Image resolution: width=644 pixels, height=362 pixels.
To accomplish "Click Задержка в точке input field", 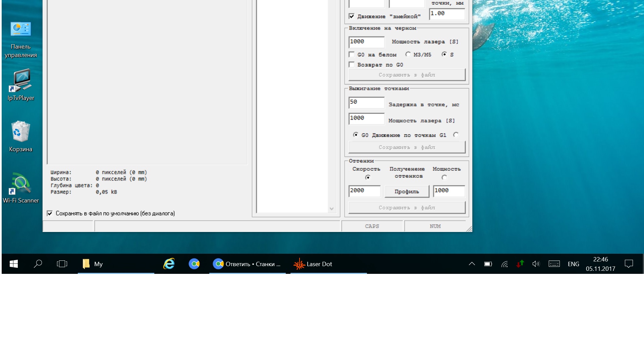I will tap(366, 103).
